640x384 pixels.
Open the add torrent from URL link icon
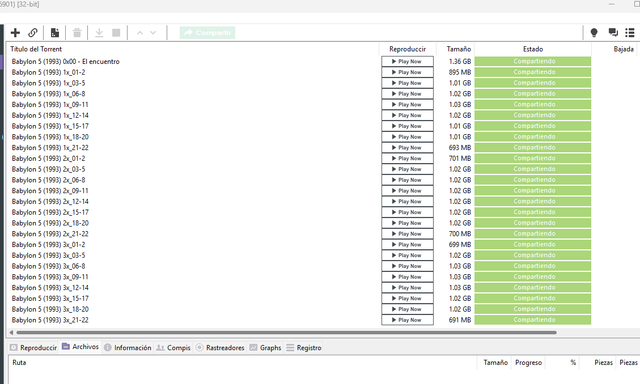(33, 33)
